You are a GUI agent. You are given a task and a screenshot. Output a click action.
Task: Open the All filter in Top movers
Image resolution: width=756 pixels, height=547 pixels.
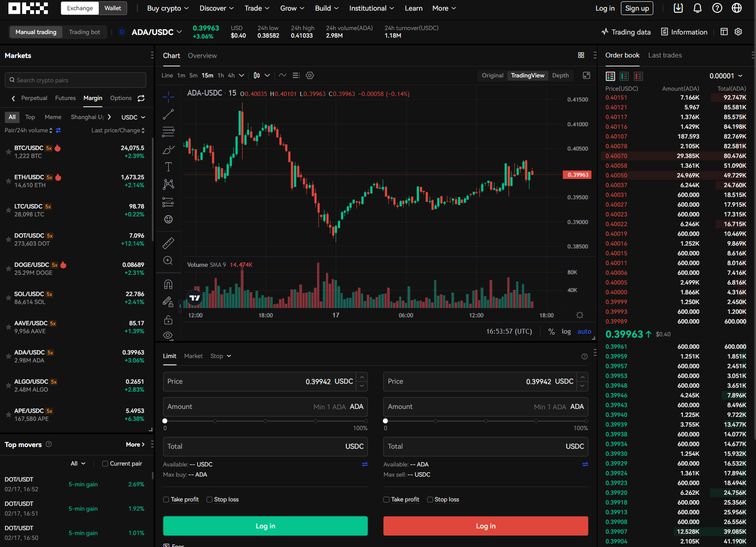pyautogui.click(x=78, y=464)
